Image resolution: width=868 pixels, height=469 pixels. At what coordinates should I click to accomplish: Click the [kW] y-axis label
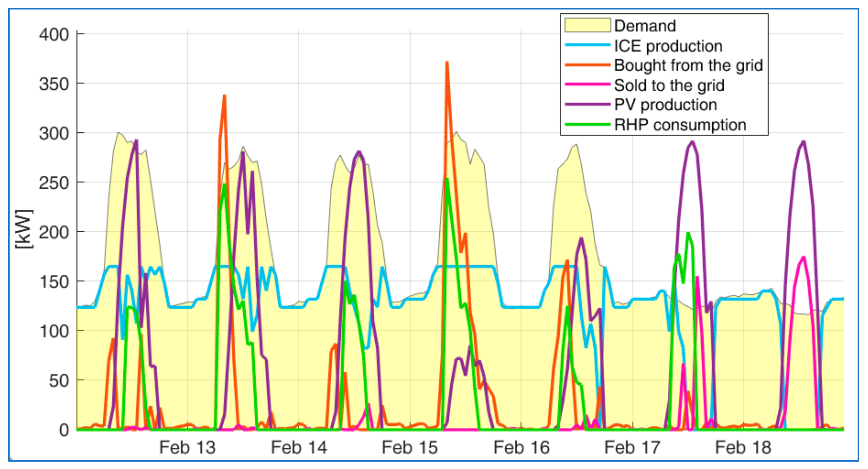click(x=25, y=229)
